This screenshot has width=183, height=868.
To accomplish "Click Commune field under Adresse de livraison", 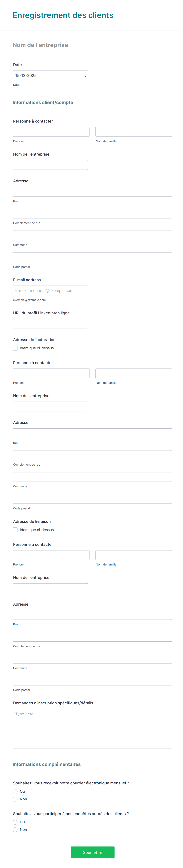I will pos(92,658).
